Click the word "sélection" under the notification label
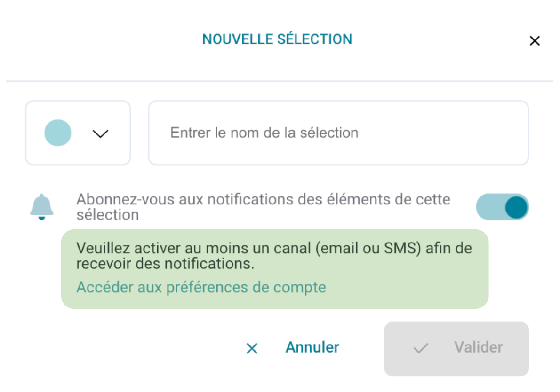Image resolution: width=560 pixels, height=392 pixels. pos(108,215)
